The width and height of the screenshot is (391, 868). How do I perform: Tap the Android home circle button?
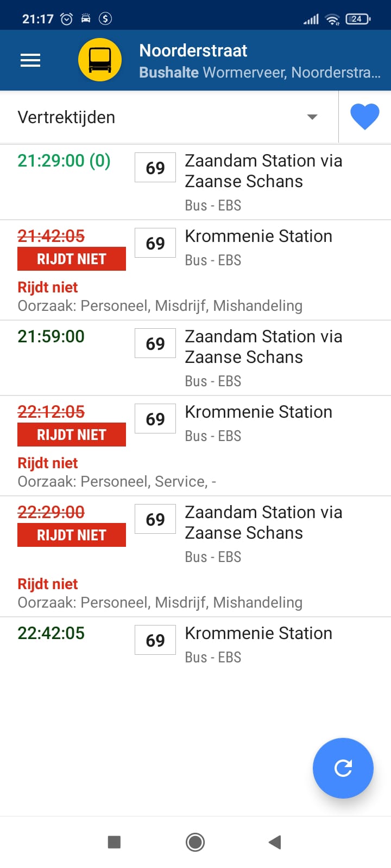click(x=195, y=842)
